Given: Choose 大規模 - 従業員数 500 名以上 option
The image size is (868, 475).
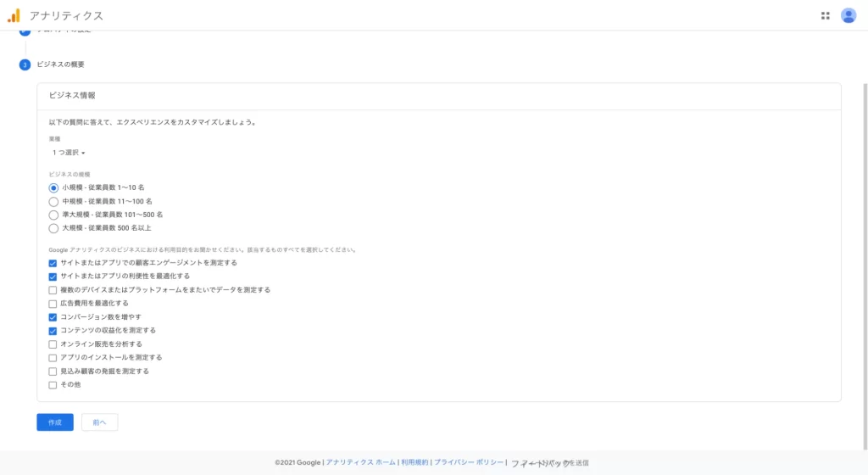Looking at the screenshot, I should [53, 228].
